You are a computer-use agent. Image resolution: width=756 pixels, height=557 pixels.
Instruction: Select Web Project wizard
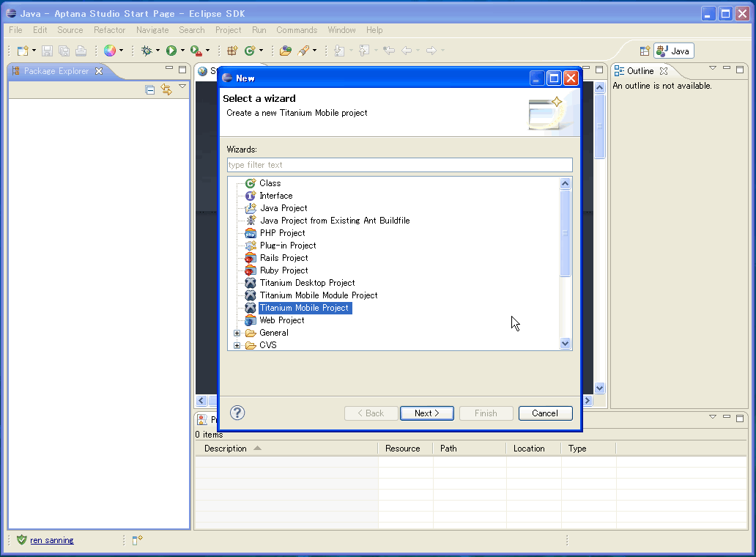click(281, 321)
